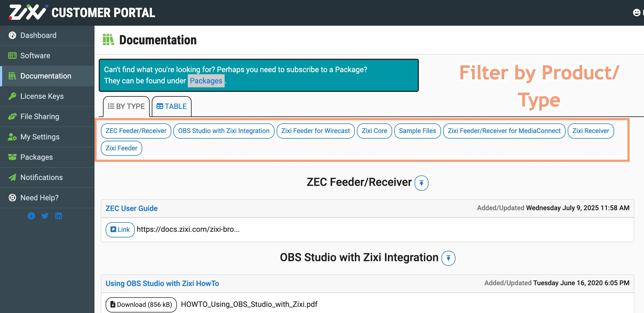This screenshot has height=313, width=644.
Task: Go to Software in the sidebar
Action: coord(47,56)
